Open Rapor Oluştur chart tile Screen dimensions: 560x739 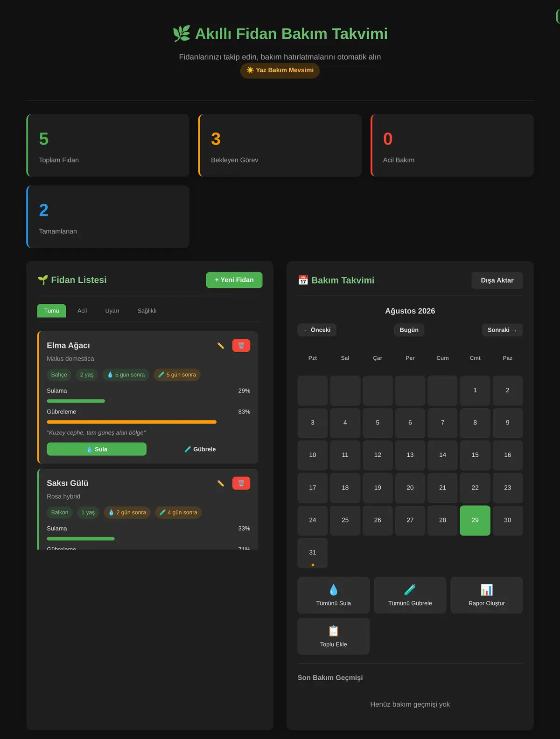487,595
